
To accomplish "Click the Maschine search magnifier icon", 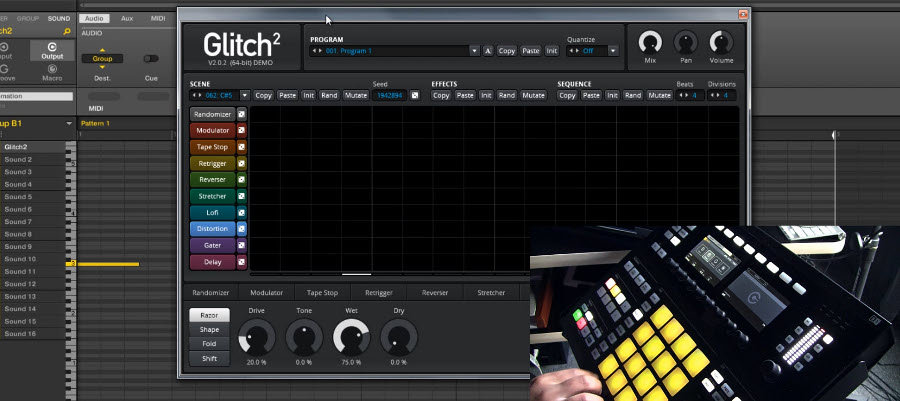I will [67, 32].
